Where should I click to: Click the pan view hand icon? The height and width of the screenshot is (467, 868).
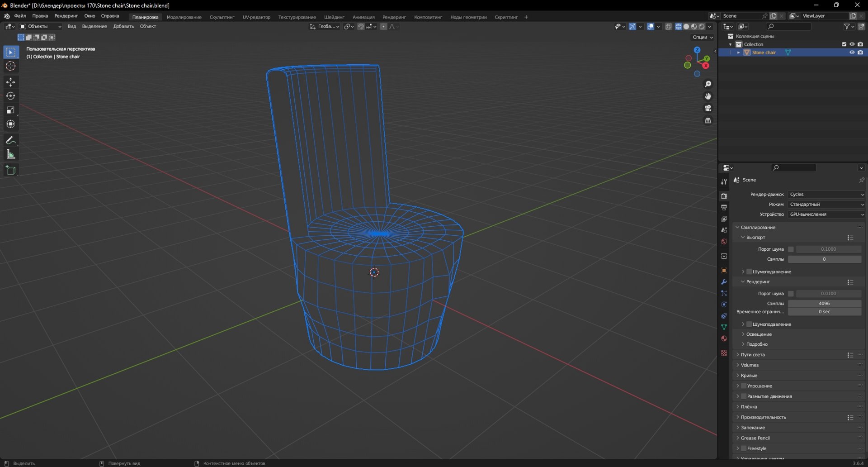708,96
